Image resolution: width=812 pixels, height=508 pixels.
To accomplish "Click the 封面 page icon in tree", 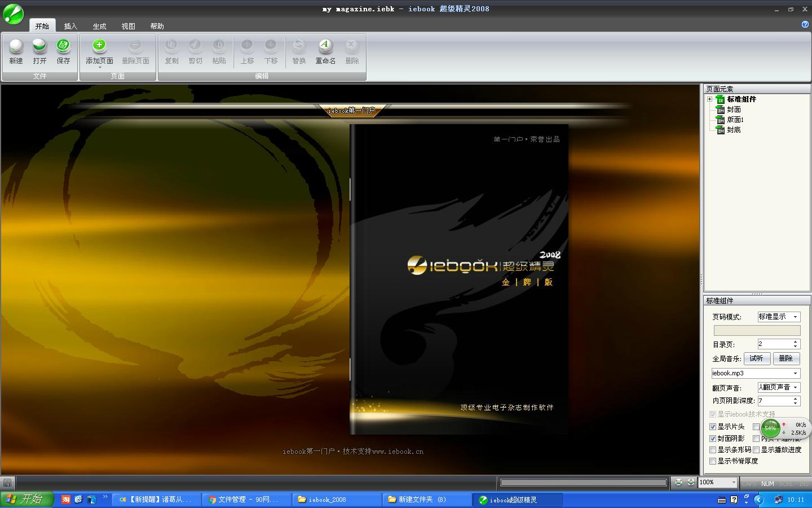I will [x=720, y=110].
